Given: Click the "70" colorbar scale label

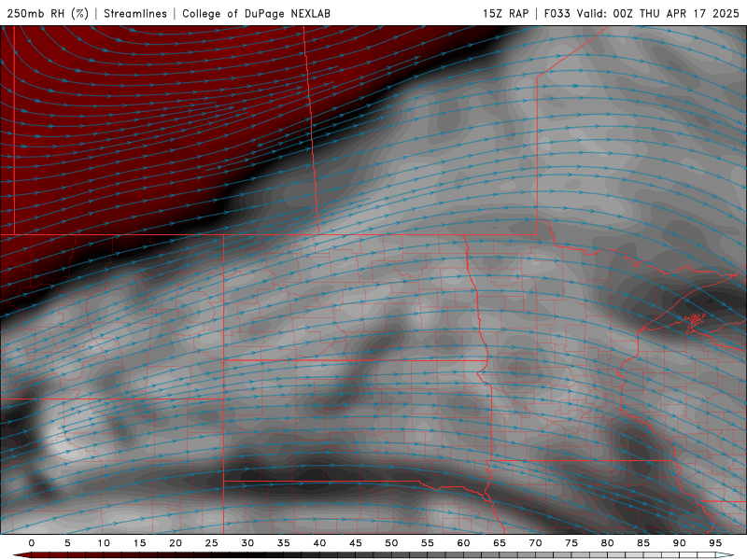Looking at the screenshot, I should coord(535,543).
